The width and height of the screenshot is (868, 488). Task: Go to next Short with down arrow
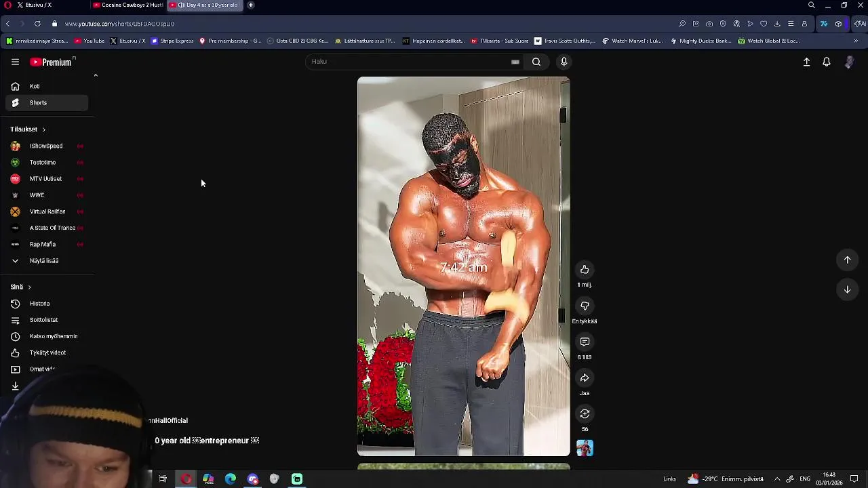[847, 289]
